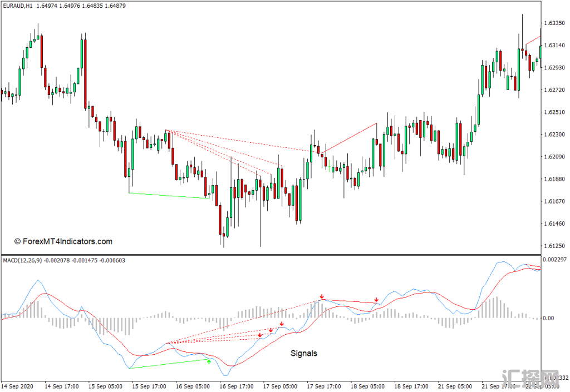Click the 15 Sep 05:00 time label
This screenshot has width=570, height=392.
[x=105, y=386]
